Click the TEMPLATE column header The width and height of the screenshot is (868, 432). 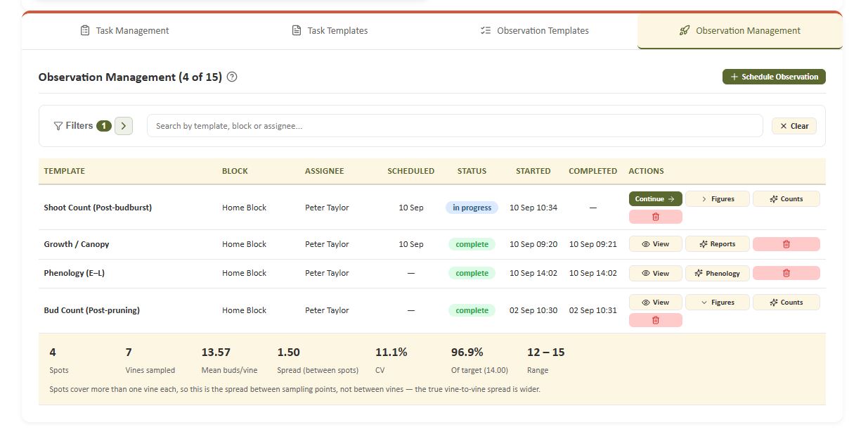click(64, 171)
